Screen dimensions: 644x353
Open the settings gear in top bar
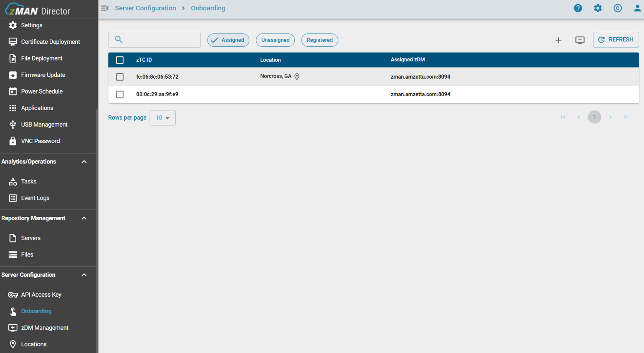click(x=598, y=8)
